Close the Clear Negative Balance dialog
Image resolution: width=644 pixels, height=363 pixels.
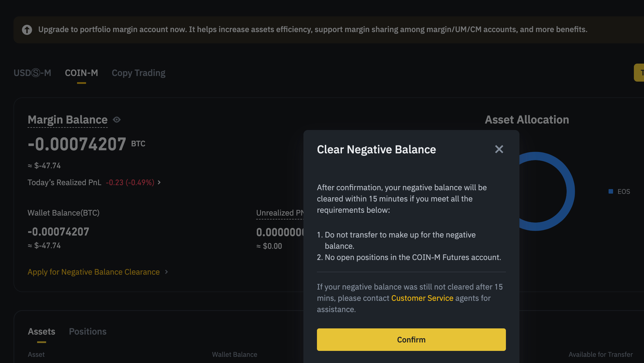pyautogui.click(x=499, y=149)
